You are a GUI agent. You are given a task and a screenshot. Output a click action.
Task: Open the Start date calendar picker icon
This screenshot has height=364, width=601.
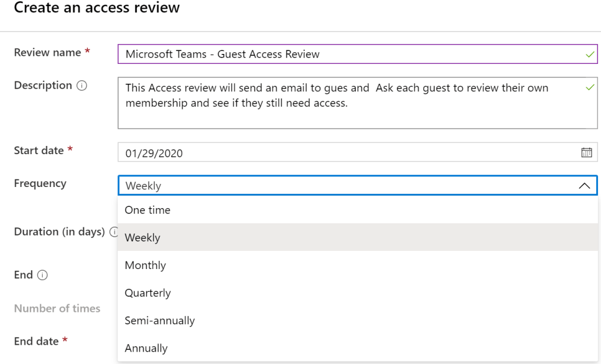586,152
